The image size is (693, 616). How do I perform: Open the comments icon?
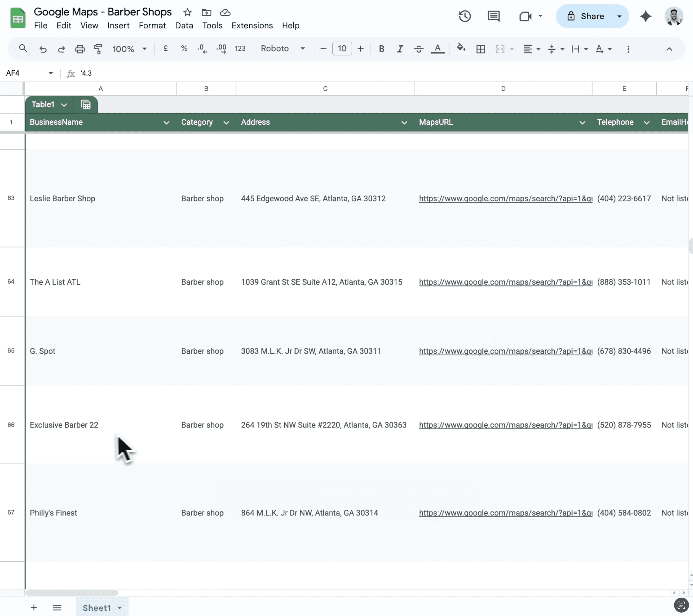click(493, 16)
